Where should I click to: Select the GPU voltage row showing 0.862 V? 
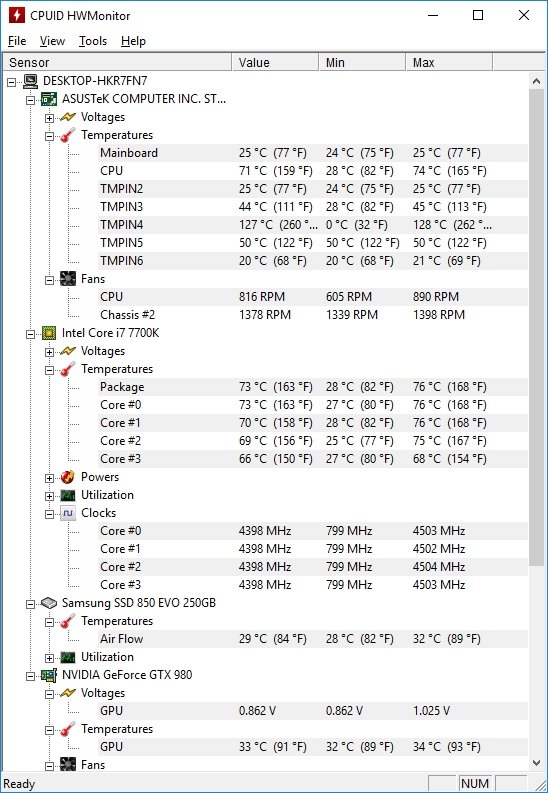[x=313, y=711]
